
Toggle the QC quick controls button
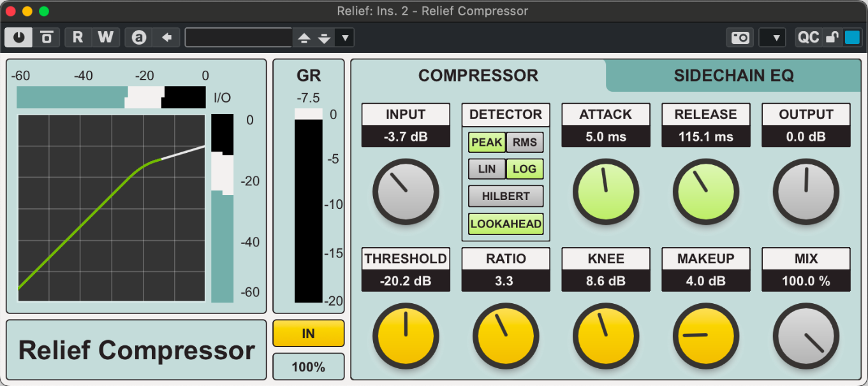click(x=809, y=38)
